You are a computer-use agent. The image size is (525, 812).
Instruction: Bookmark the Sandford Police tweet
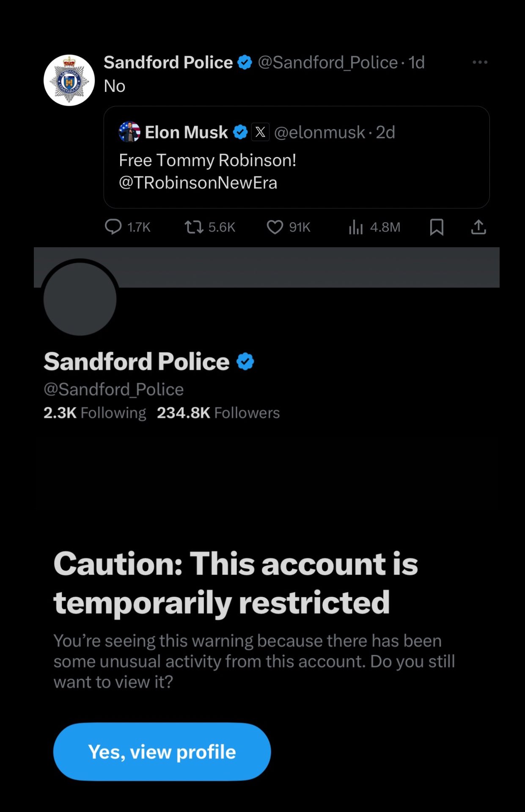click(437, 227)
